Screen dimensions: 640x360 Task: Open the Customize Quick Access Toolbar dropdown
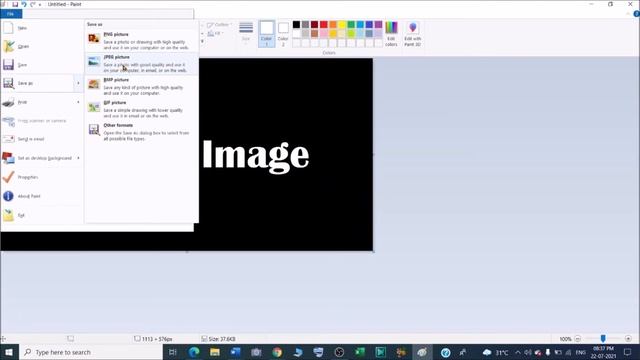40,4
